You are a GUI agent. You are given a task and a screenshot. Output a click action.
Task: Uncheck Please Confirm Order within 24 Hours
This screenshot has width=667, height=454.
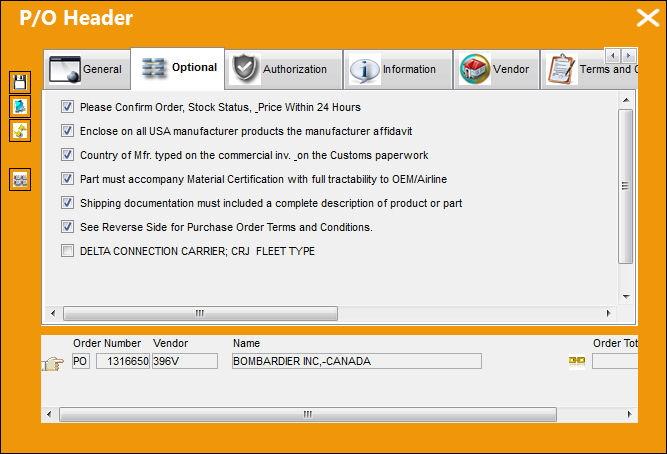click(x=67, y=106)
